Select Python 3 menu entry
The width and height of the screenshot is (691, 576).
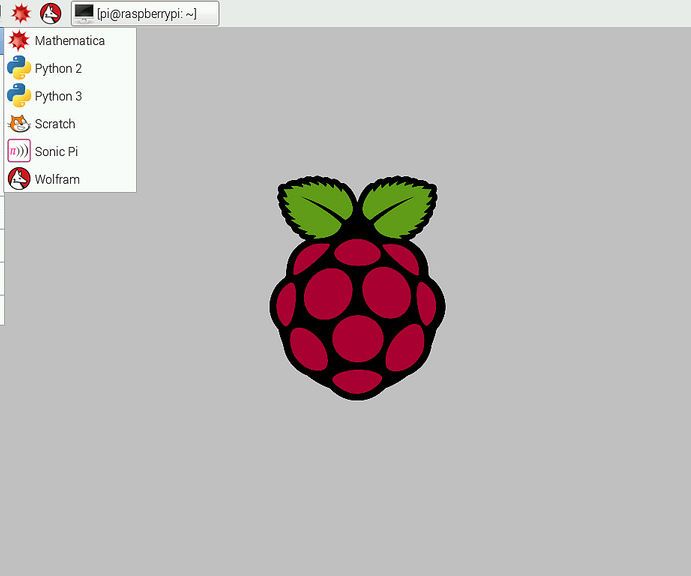click(x=70, y=96)
